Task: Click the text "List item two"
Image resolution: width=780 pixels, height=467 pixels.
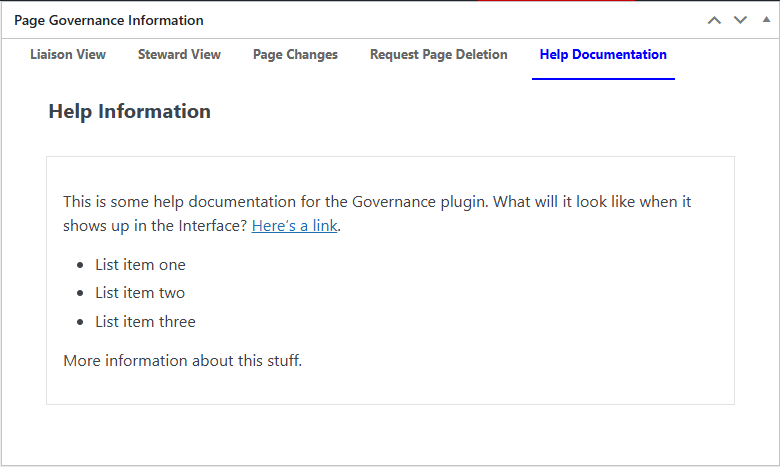Action: (x=140, y=293)
